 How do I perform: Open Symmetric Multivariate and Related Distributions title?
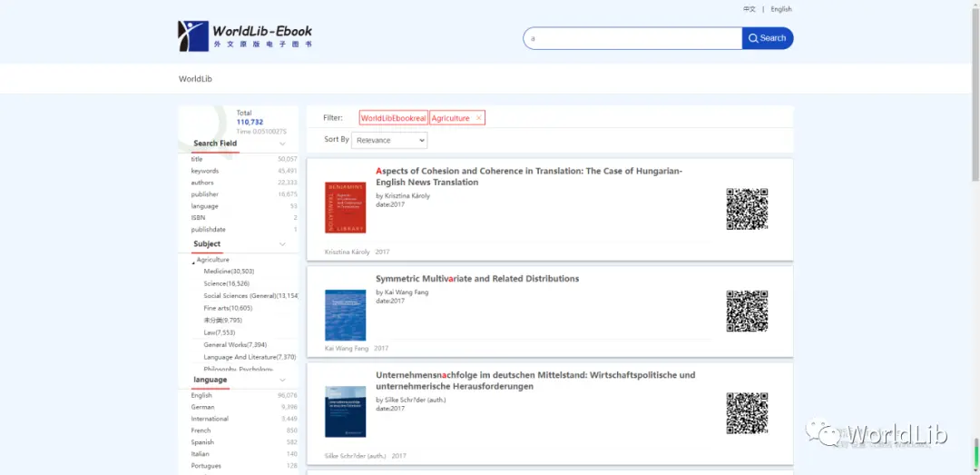click(477, 279)
